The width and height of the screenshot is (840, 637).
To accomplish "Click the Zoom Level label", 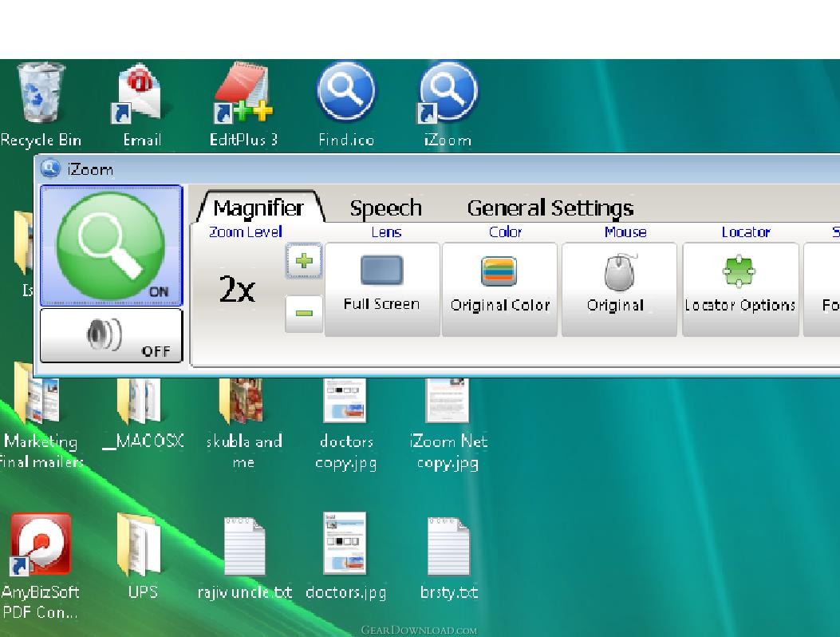I will coord(246,231).
